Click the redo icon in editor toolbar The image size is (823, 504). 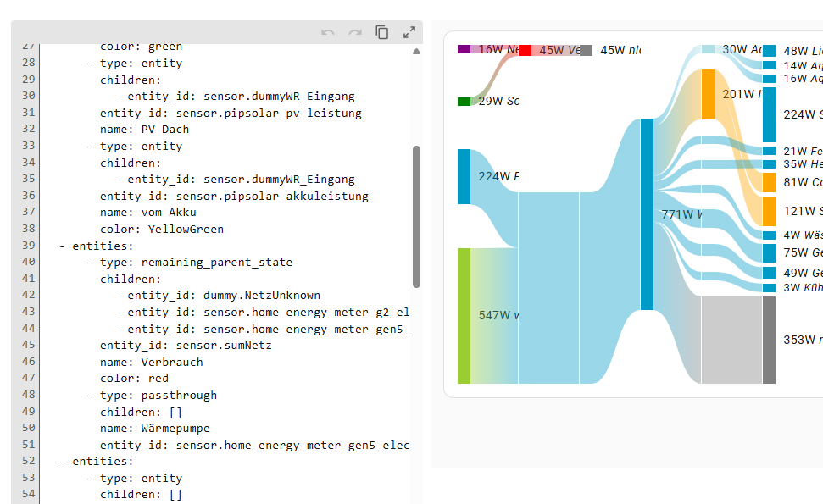pyautogui.click(x=355, y=32)
